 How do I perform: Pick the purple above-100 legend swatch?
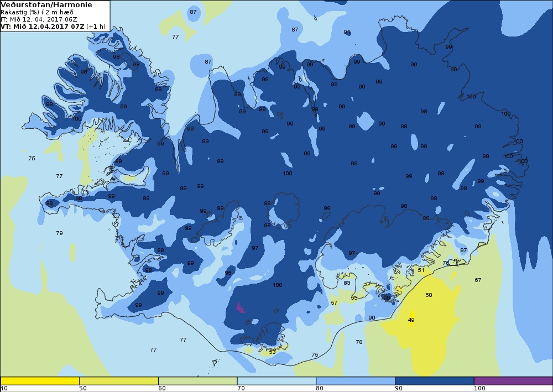[514, 381]
